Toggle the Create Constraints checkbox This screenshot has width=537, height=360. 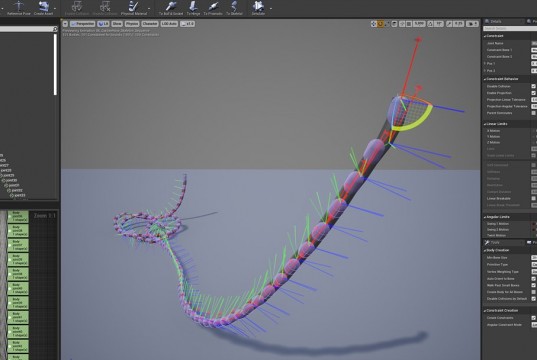coord(534,318)
